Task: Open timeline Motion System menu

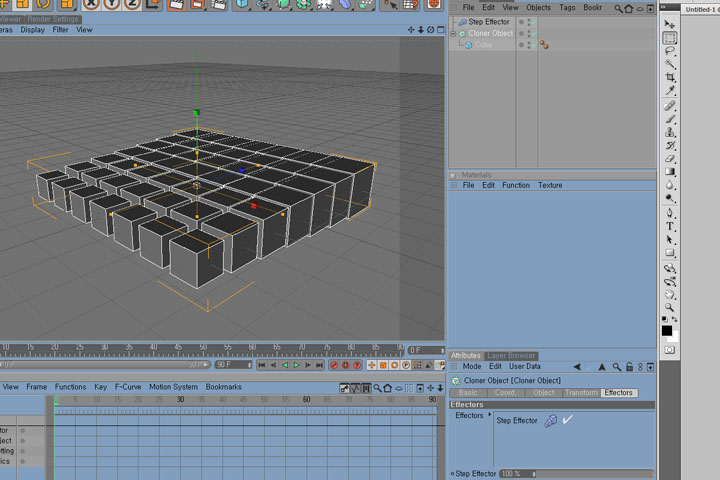Action: coord(173,387)
